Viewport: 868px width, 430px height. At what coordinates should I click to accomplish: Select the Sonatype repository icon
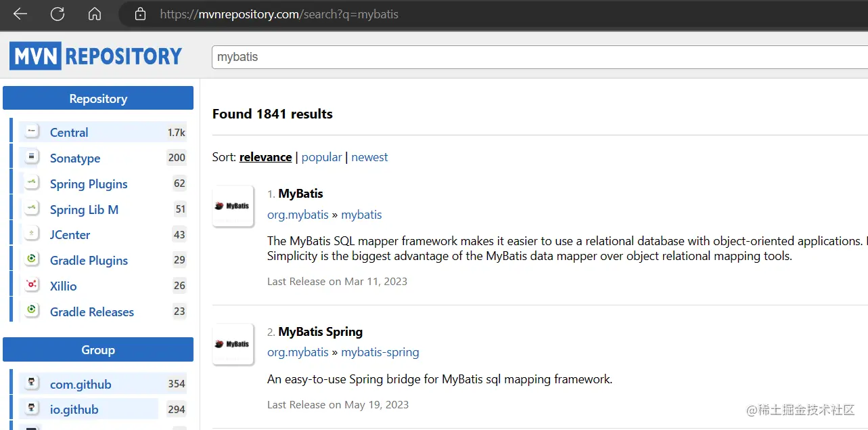pyautogui.click(x=32, y=158)
